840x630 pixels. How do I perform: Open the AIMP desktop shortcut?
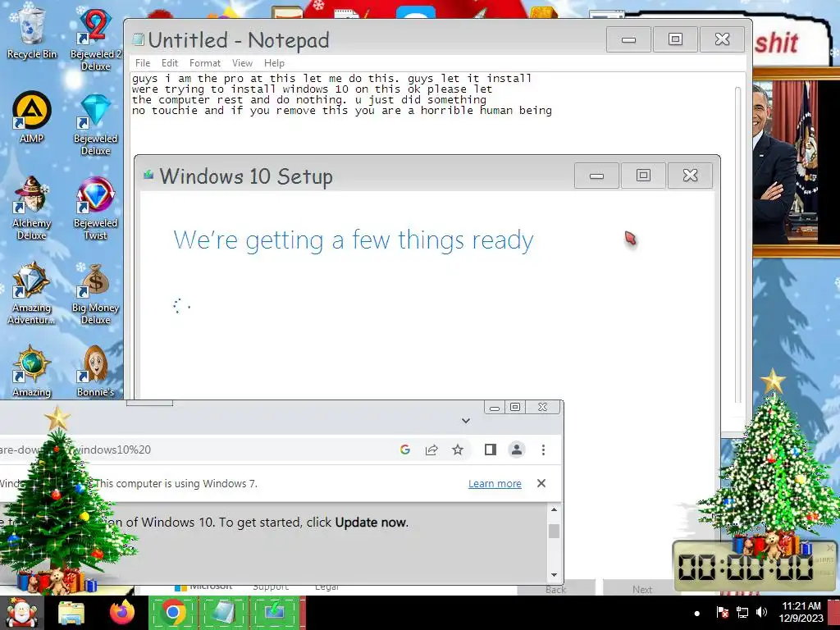click(32, 116)
